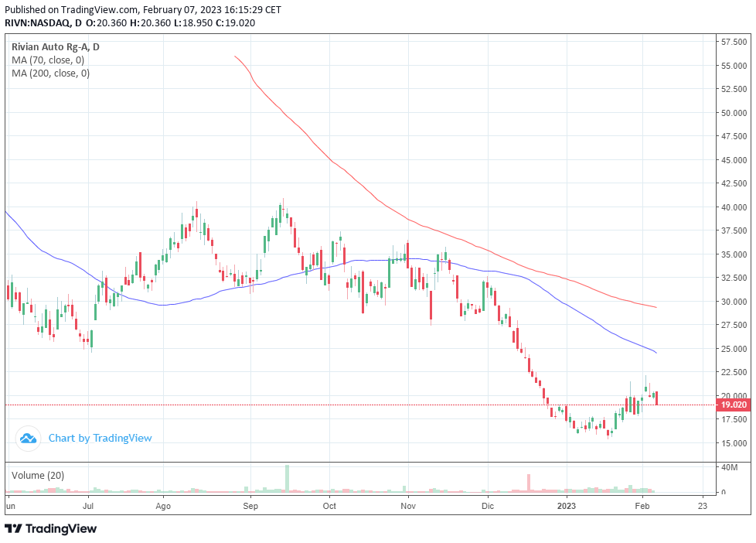Click the RIVN:NASDAQ symbol text in header
The width and height of the screenshot is (756, 543).
[36, 22]
